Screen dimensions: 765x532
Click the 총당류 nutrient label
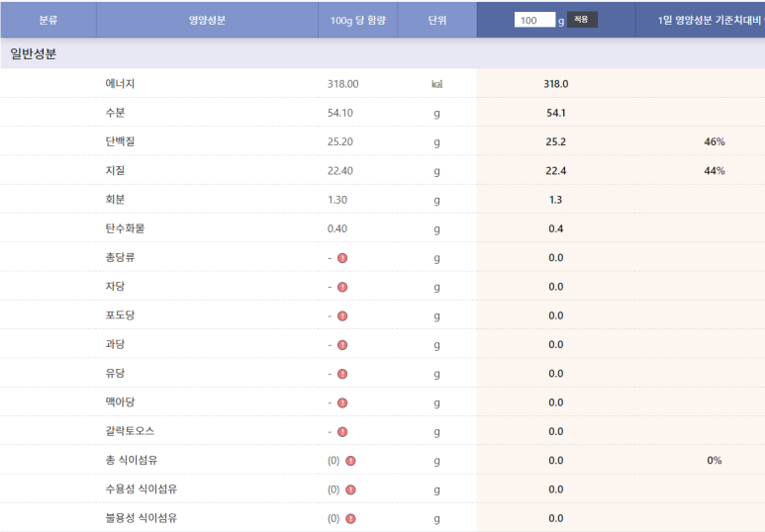[120, 257]
